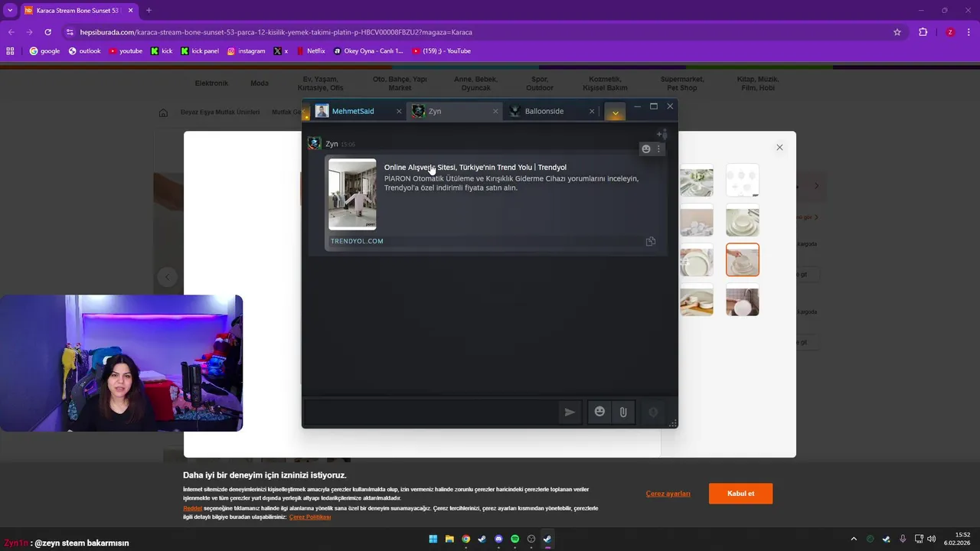Screen dimensions: 980x551
Task: Open the Çerez Politikası link
Action: 310,517
